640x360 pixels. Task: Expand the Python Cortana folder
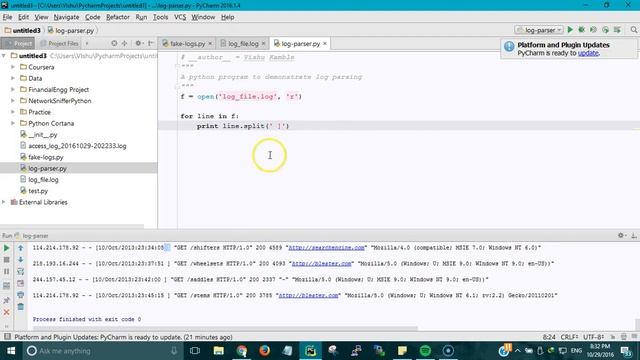pos(13,123)
